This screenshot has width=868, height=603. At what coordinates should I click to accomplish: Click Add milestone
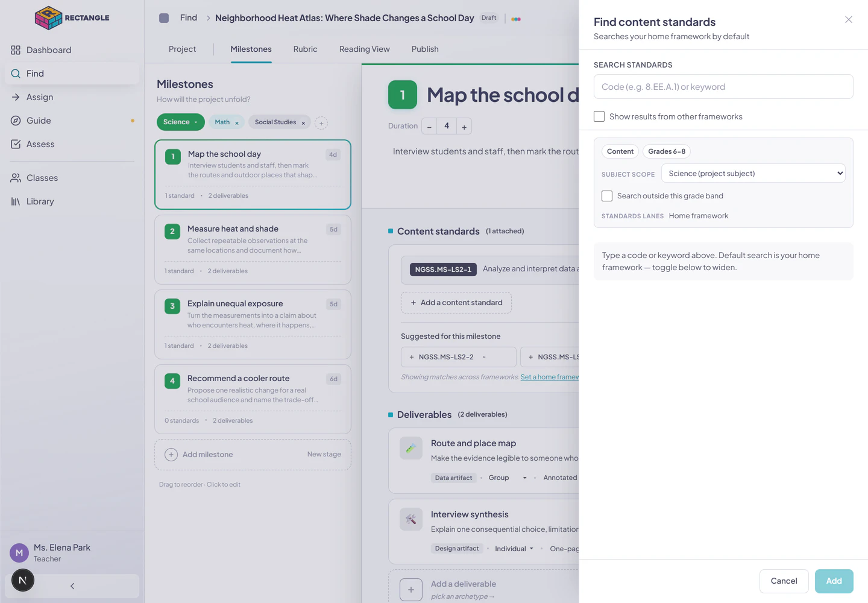(x=253, y=455)
